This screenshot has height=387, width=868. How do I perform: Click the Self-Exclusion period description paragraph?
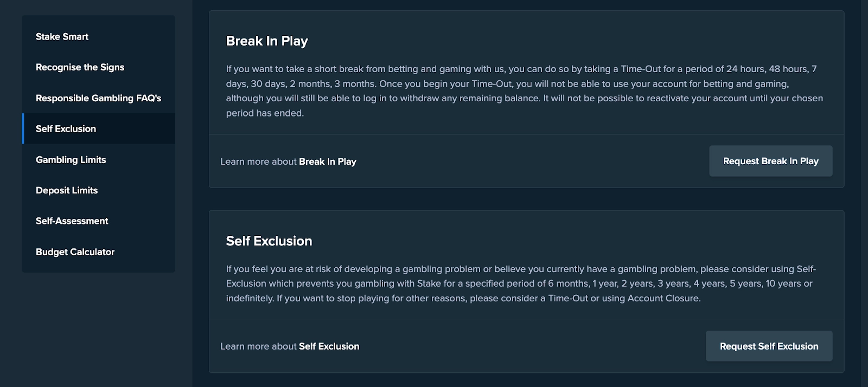tap(520, 283)
